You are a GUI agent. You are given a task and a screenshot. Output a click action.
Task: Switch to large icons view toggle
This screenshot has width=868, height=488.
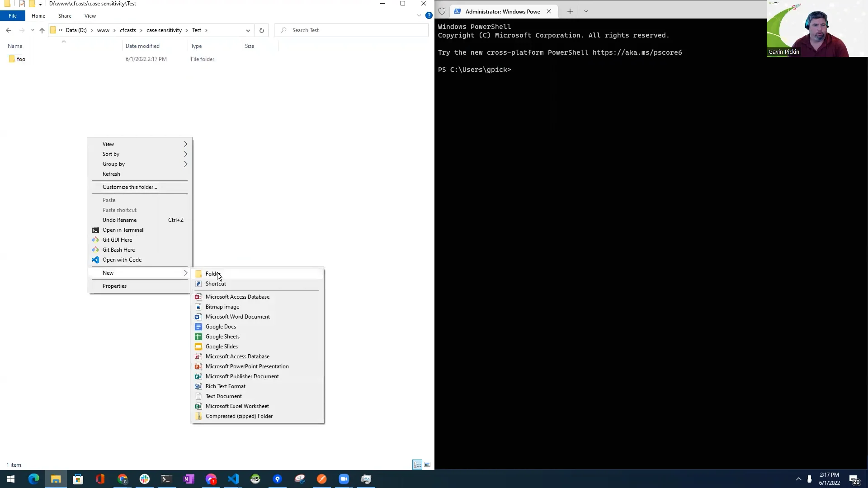coord(427,465)
